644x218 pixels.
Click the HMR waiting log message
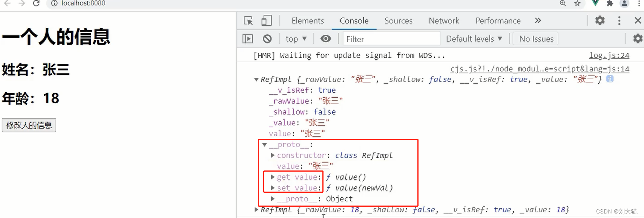click(x=350, y=55)
